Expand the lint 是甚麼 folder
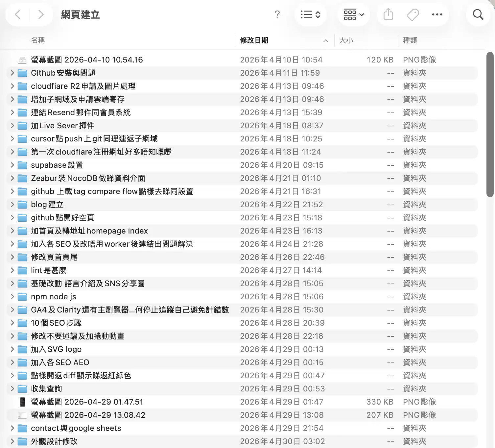The image size is (495, 448). [12, 270]
